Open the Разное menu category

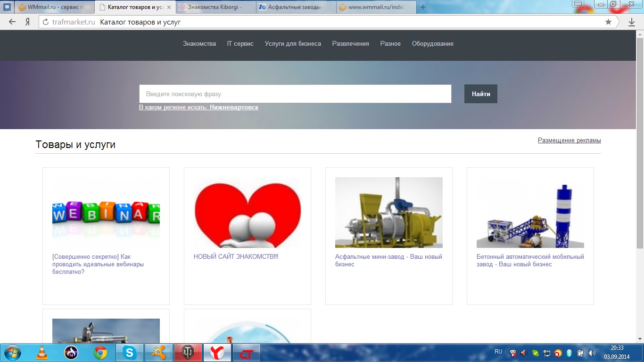pyautogui.click(x=390, y=43)
